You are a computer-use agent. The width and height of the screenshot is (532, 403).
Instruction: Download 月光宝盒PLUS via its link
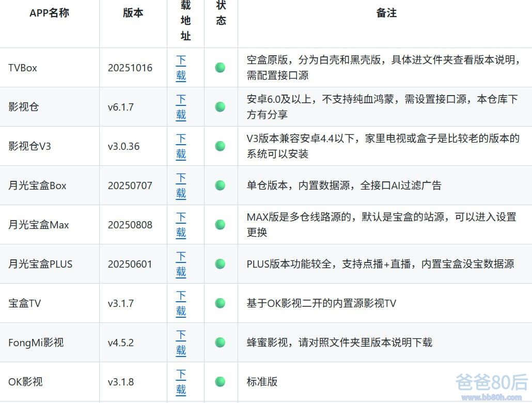tap(181, 264)
